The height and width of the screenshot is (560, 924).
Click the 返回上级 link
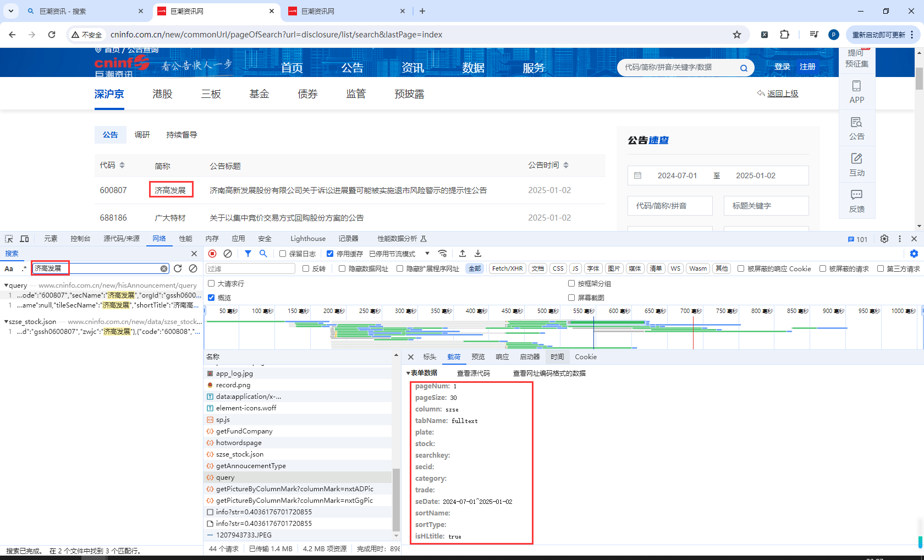782,94
